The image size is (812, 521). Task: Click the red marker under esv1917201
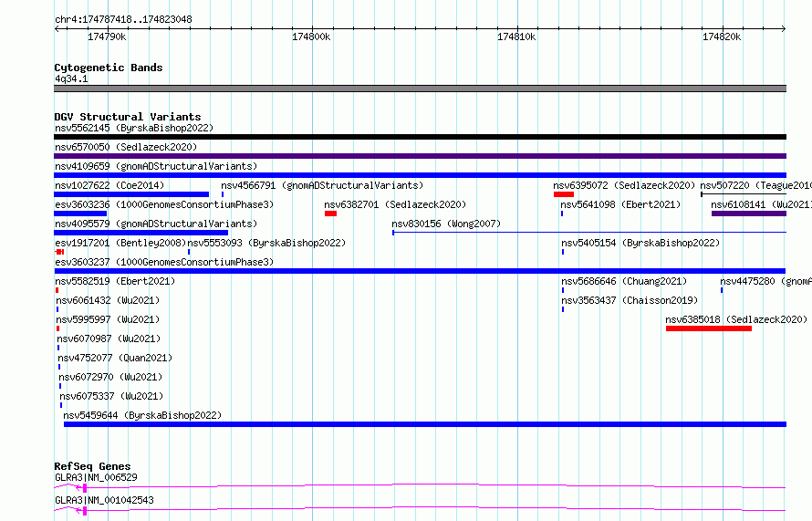tap(59, 252)
